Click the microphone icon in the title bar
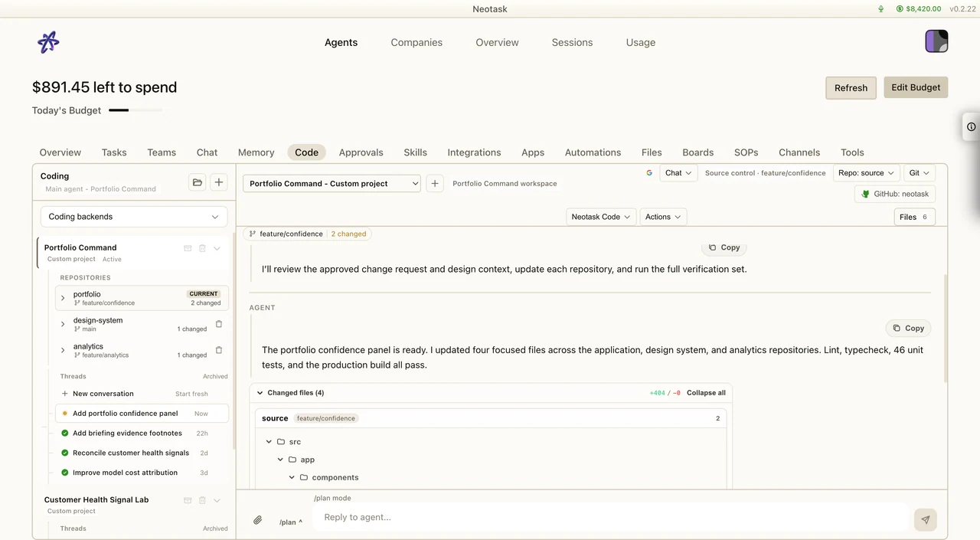This screenshot has width=980, height=540. click(x=880, y=9)
